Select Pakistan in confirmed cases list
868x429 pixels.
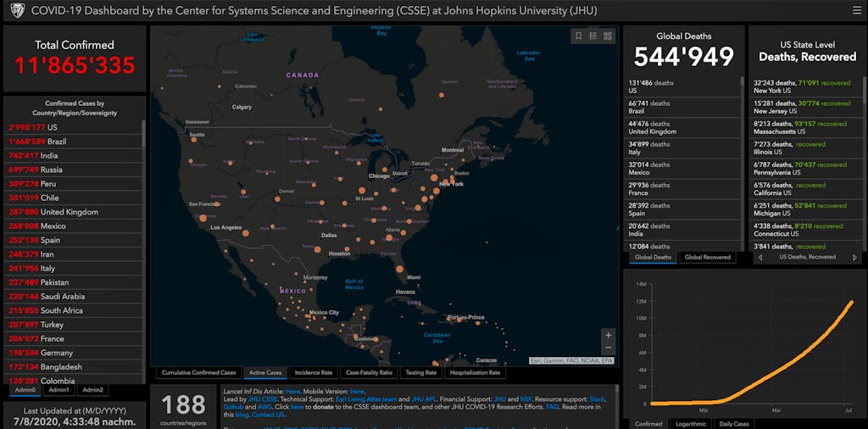[73, 283]
